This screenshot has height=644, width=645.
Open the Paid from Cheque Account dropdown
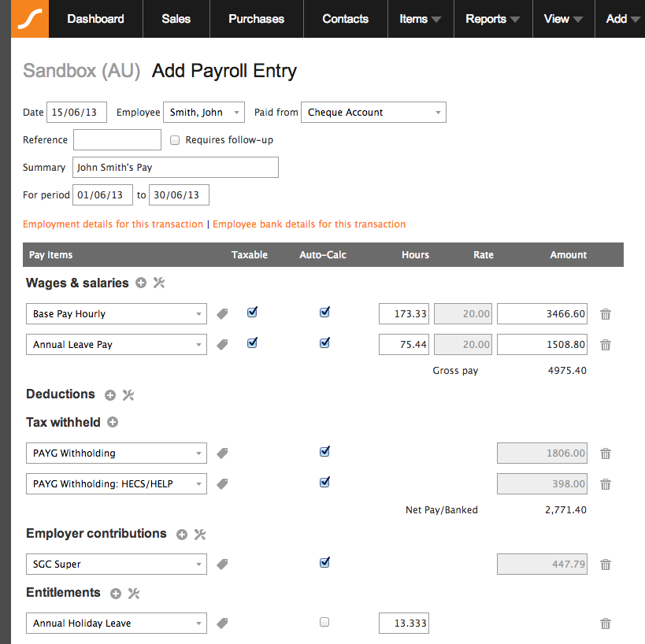click(x=373, y=113)
